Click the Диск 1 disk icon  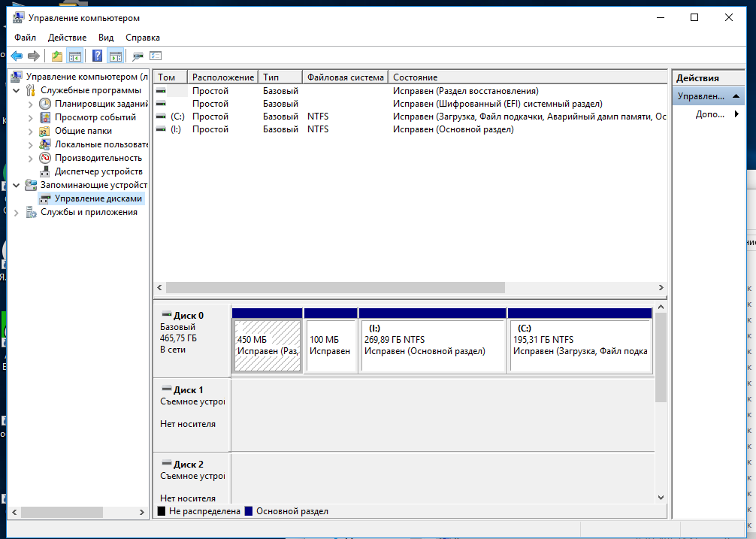tap(166, 389)
